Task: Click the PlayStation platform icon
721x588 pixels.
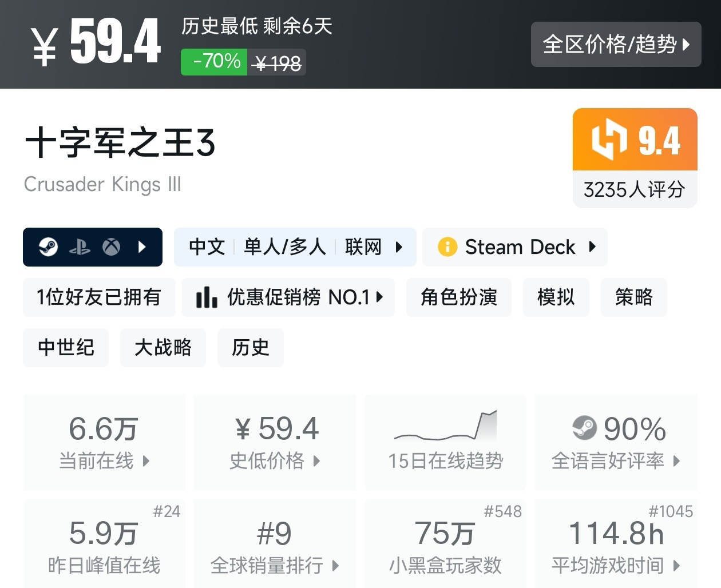Action: [80, 247]
